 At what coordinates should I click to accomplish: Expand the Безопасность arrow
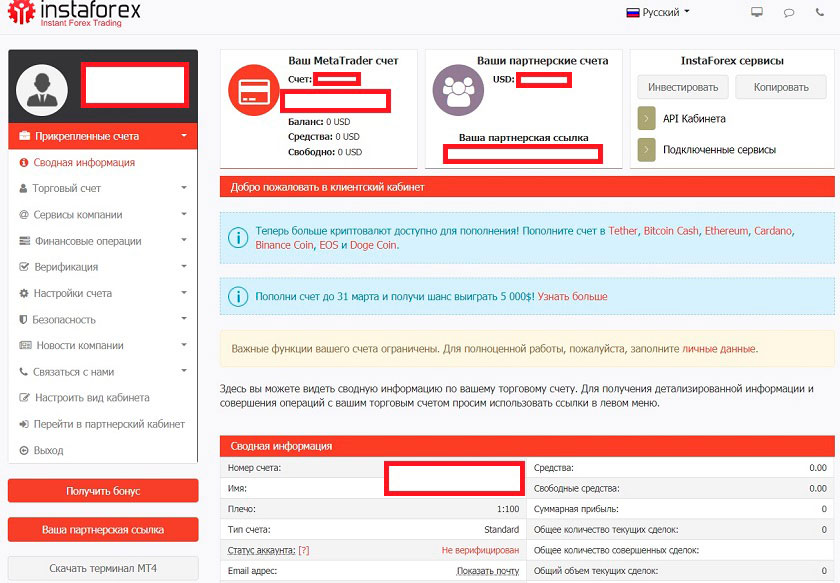tap(184, 318)
